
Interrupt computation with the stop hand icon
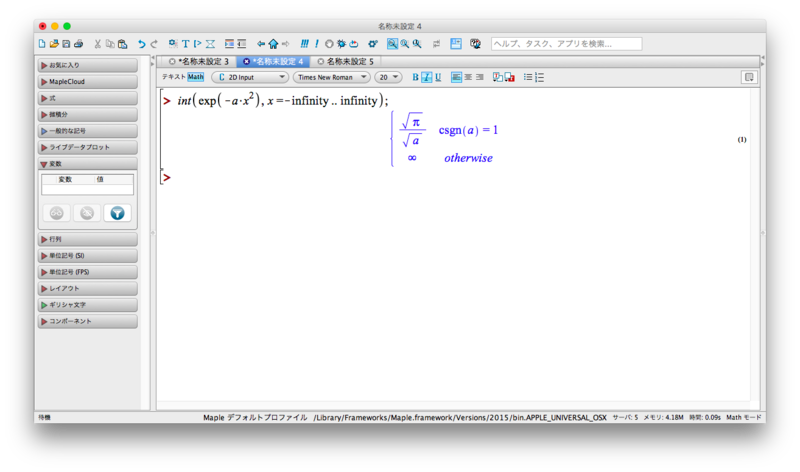329,44
